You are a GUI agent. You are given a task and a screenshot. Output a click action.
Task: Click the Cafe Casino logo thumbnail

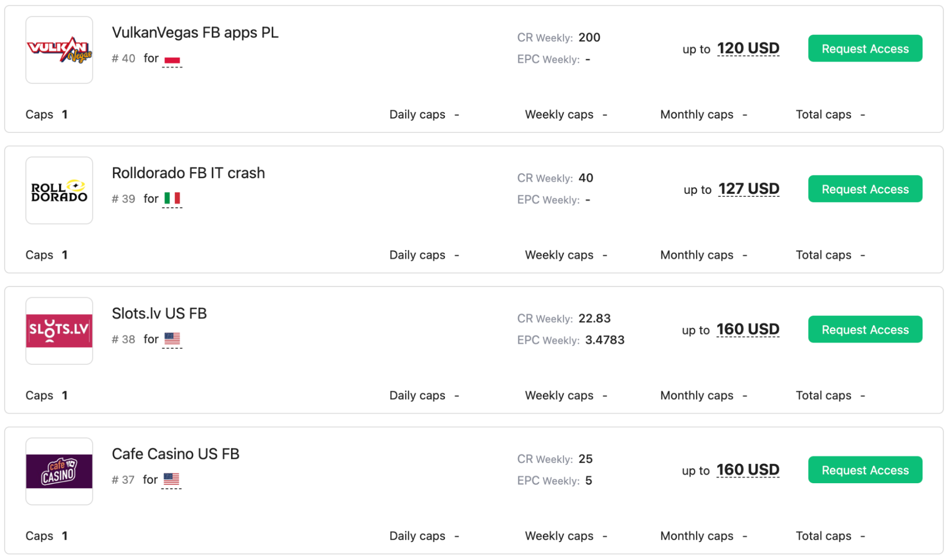coord(59,471)
